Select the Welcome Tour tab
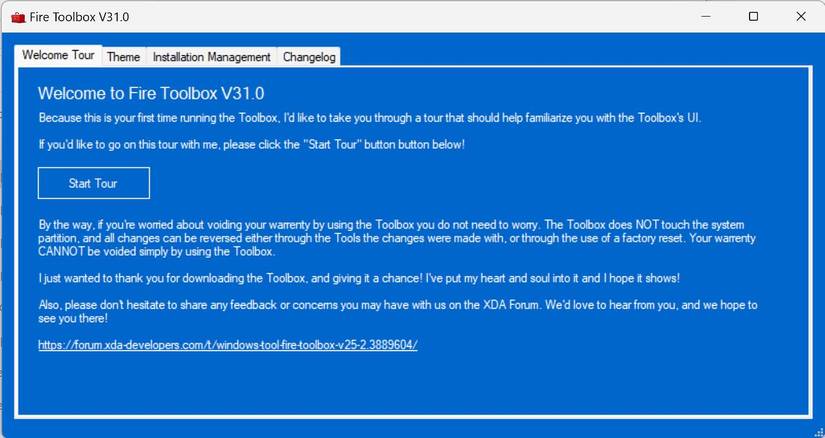 coord(58,55)
